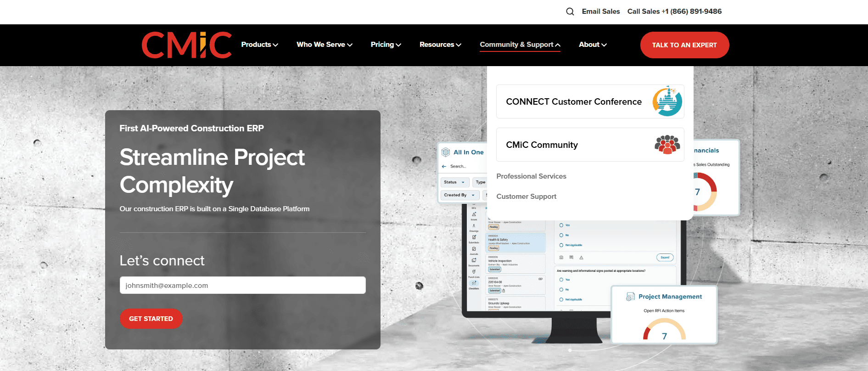Viewport: 868px width, 371px height.
Task: Click Call Sales phone number link
Action: [674, 11]
